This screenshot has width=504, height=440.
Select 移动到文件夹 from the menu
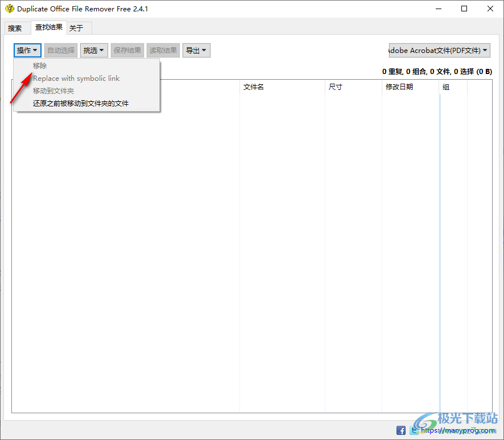(53, 91)
